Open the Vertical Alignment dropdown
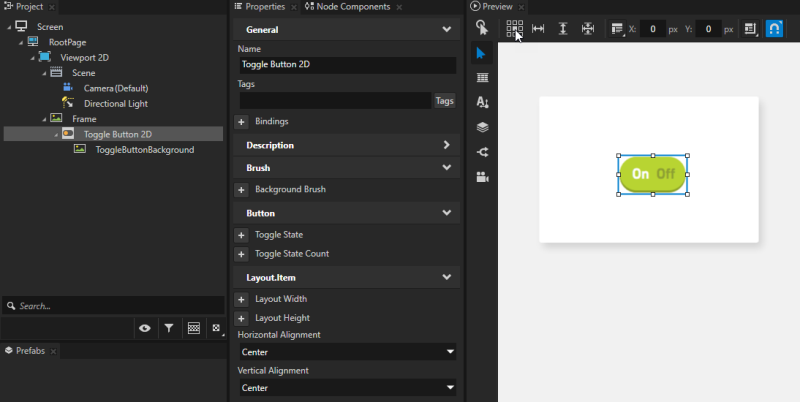The width and height of the screenshot is (800, 402). tap(346, 388)
